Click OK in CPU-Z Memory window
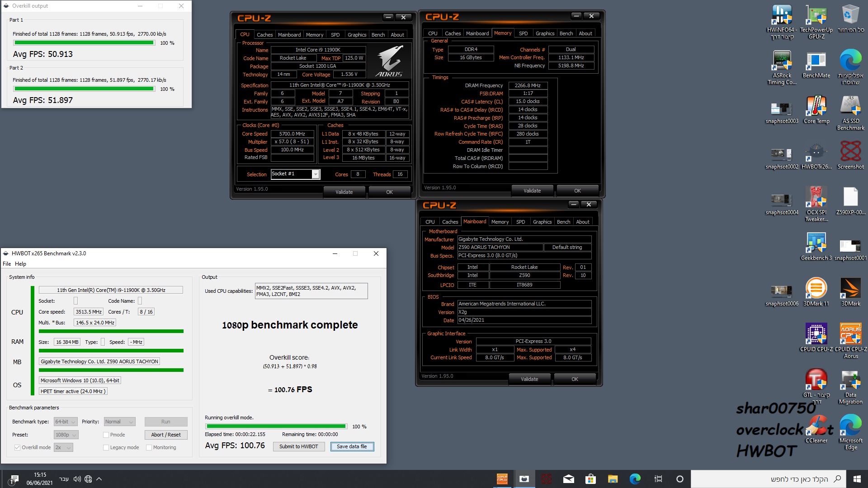Viewport: 868px width, 488px height. (577, 191)
